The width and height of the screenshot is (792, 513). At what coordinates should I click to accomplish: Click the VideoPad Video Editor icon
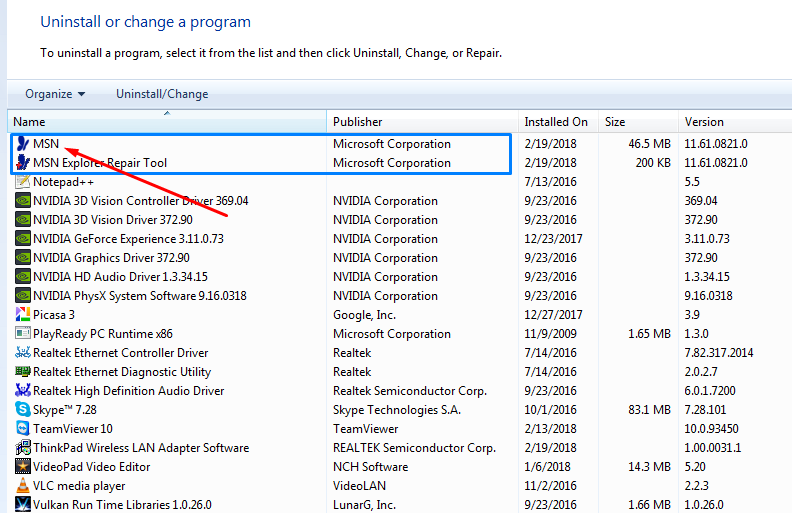click(23, 467)
